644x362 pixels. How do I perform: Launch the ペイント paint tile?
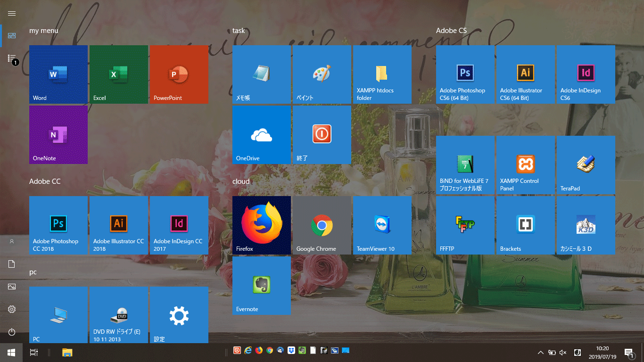tap(322, 74)
